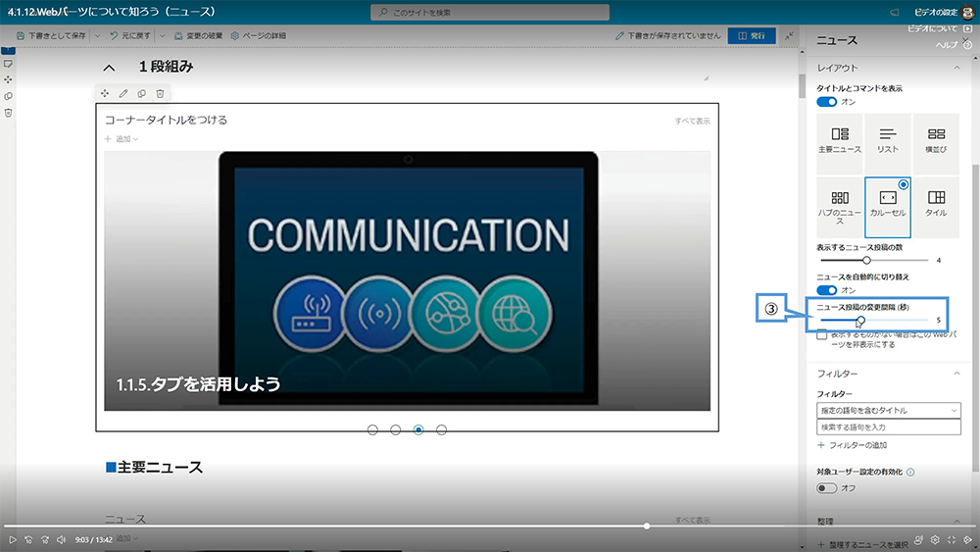980x552 pixels.
Task: Collapse the レイアウト section
Action: click(956, 68)
